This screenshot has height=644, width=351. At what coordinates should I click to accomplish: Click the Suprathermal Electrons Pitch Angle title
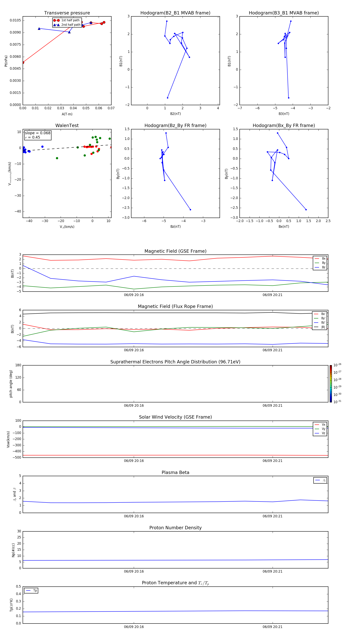coord(175,362)
